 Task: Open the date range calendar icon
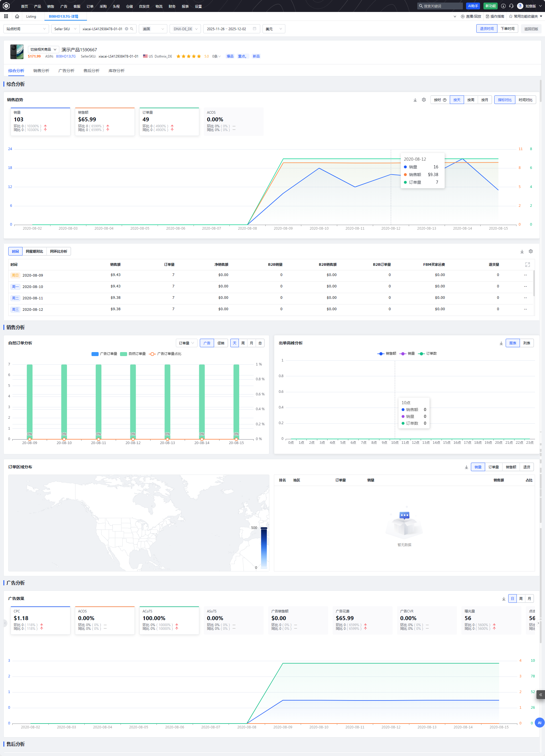[255, 29]
